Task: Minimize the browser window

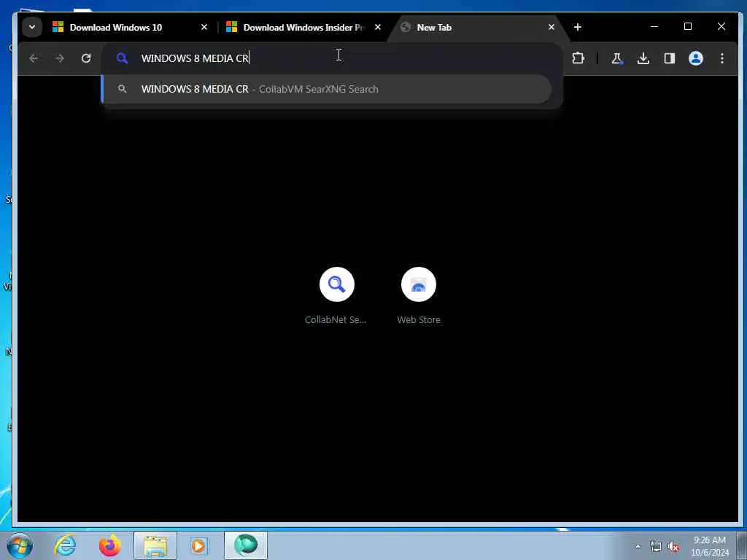Action: point(654,27)
